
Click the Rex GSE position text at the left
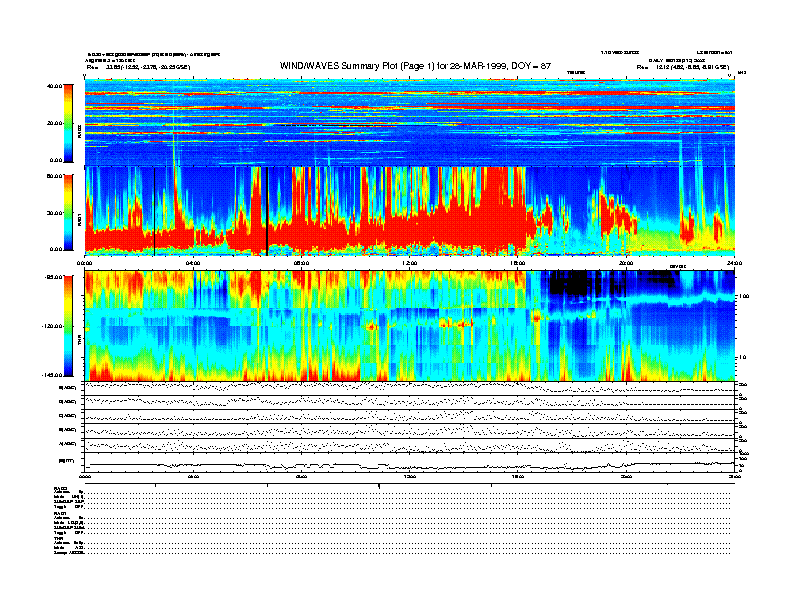(x=138, y=67)
